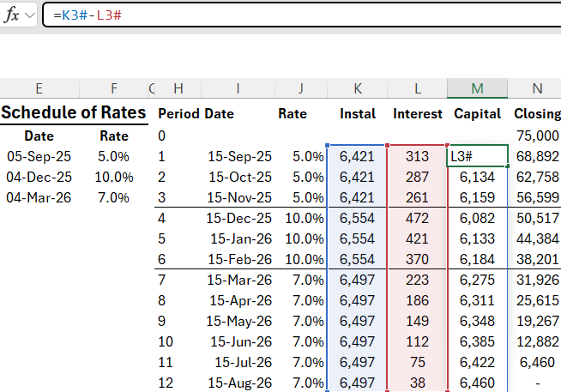Select interest value 313
The width and height of the screenshot is (561, 392).
pyautogui.click(x=417, y=156)
